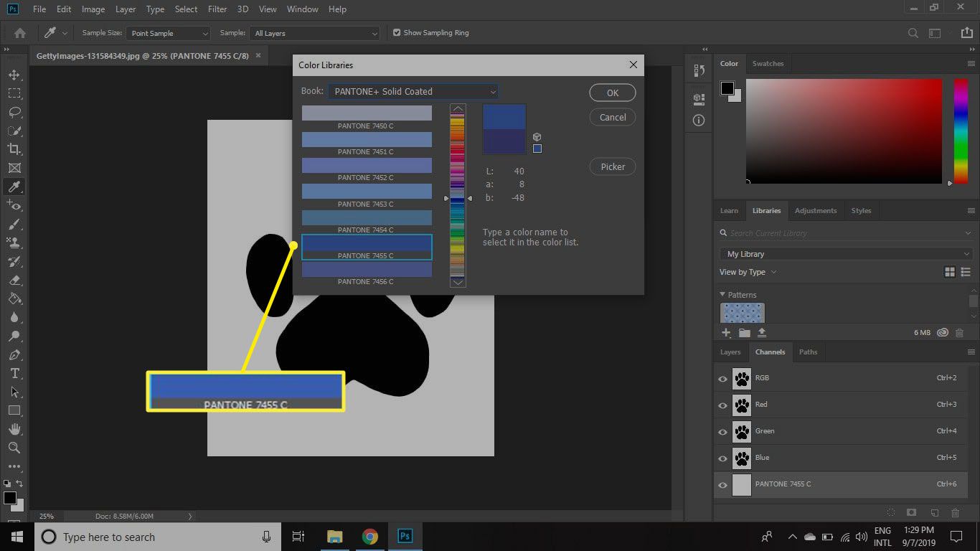Hide the Blue channel visibility eye
This screenshot has height=551, width=980.
[722, 458]
